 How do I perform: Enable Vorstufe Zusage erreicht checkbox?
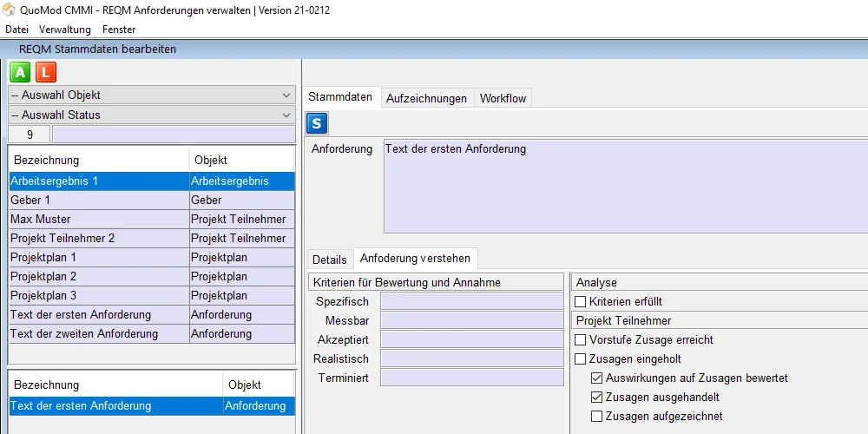[580, 340]
